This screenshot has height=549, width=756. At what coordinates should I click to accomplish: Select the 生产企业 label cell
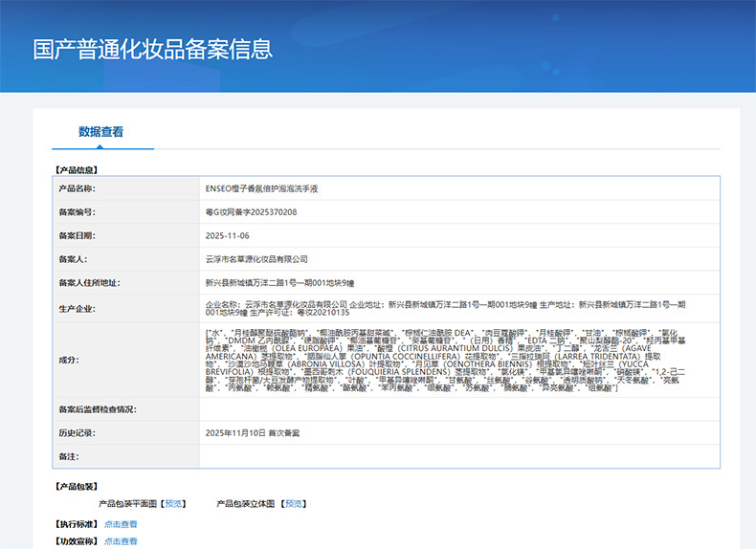point(126,309)
